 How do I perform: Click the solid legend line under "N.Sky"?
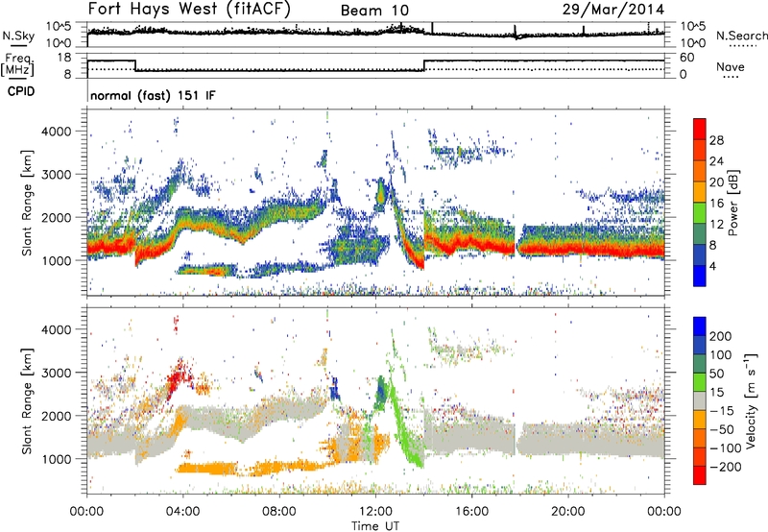tap(18, 45)
